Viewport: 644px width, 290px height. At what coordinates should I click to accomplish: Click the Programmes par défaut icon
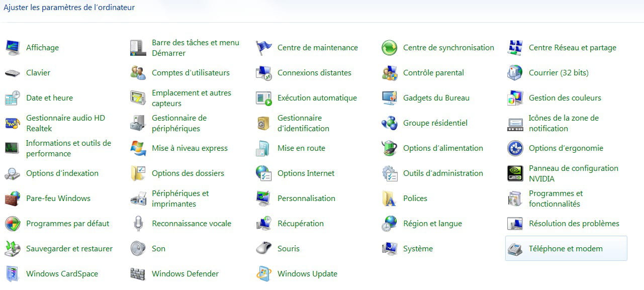pos(13,224)
